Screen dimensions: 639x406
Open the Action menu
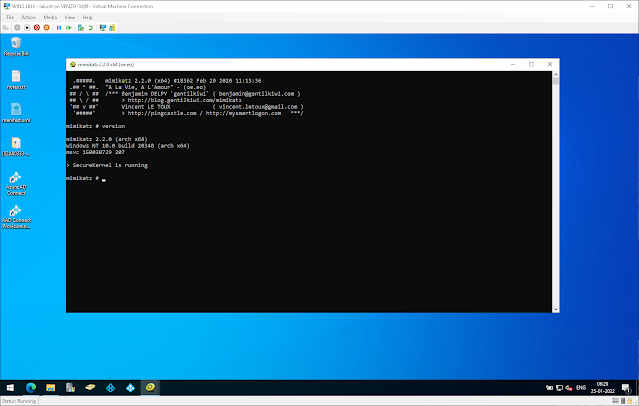point(29,17)
